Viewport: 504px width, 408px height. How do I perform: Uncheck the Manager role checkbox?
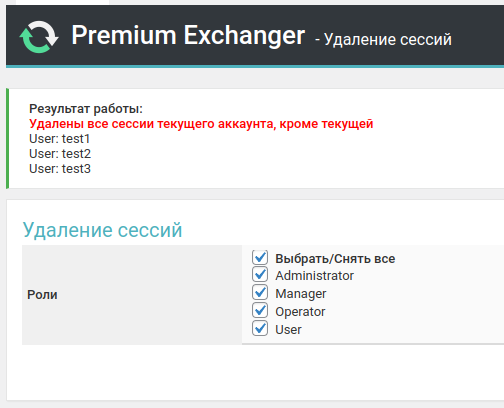click(x=260, y=293)
